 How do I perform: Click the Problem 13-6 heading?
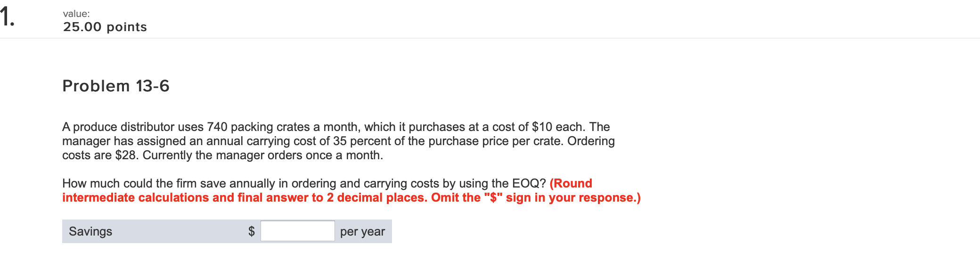click(x=116, y=86)
